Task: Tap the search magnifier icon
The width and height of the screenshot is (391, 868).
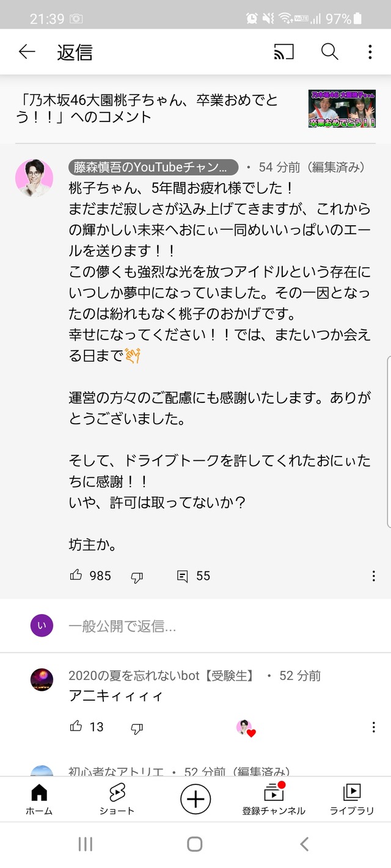Action: [x=329, y=52]
